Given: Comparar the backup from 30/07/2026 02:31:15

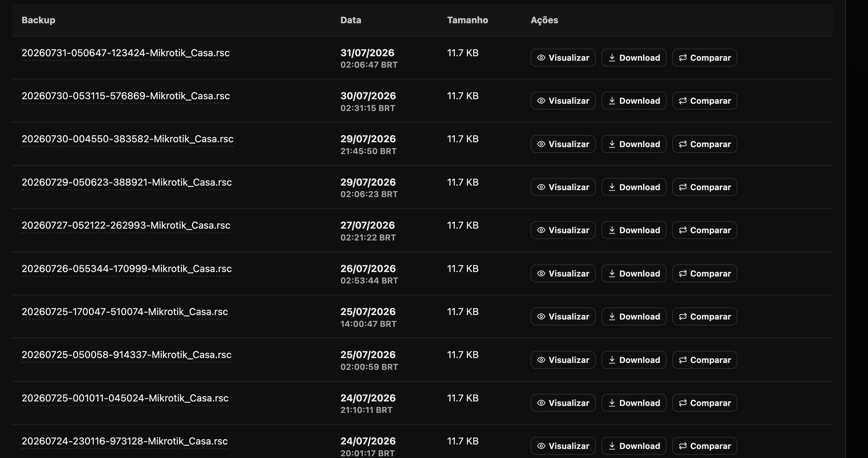Looking at the screenshot, I should point(704,101).
